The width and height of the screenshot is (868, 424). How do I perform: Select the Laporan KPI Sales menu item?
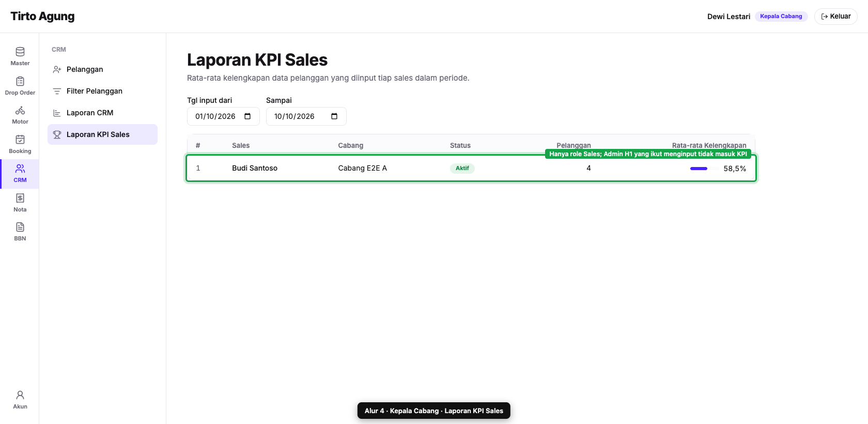(102, 134)
